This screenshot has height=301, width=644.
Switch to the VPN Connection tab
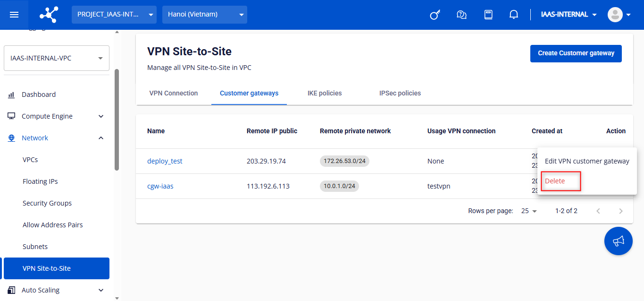[x=174, y=93]
